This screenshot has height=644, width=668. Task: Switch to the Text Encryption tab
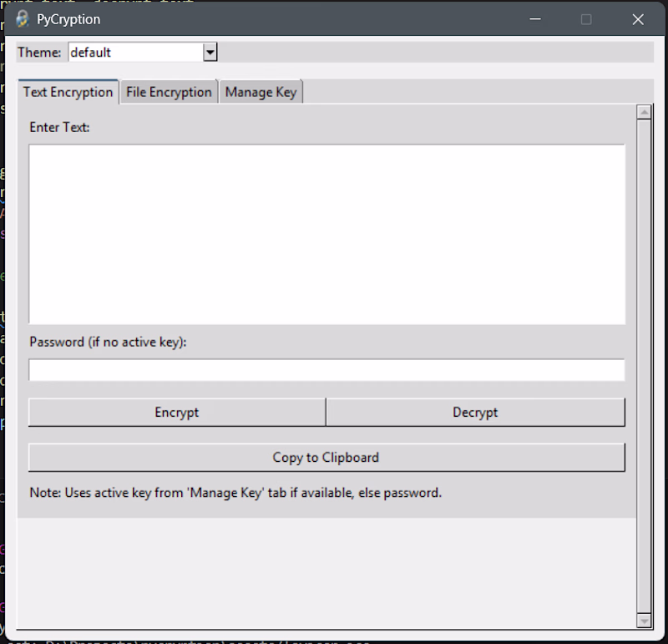68,92
